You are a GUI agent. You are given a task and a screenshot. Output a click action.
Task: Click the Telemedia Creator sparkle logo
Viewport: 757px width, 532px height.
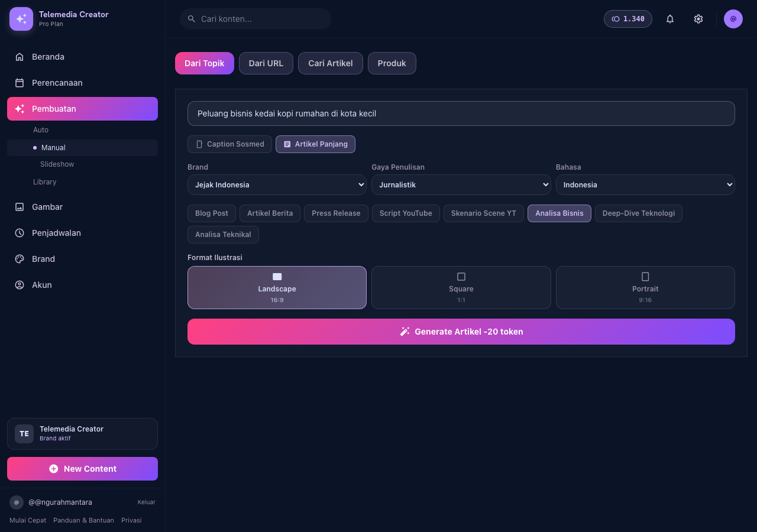click(x=21, y=19)
